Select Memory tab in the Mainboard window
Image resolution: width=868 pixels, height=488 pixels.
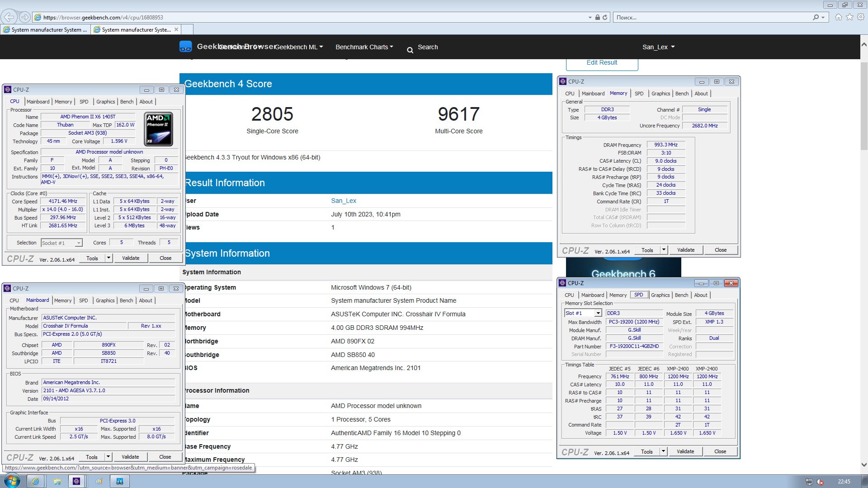63,300
